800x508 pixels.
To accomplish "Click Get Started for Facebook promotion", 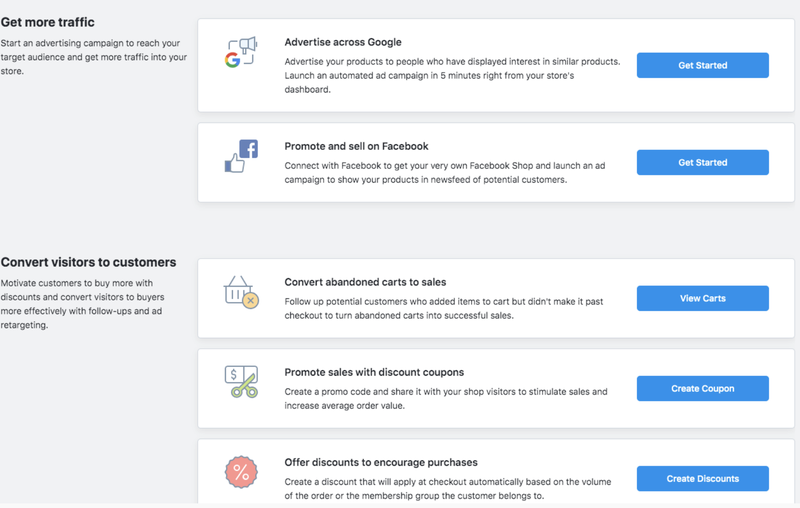I will pos(703,162).
